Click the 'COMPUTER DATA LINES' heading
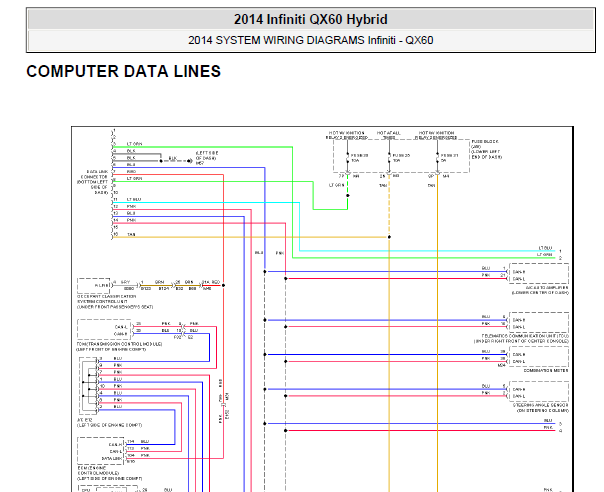The image size is (604, 492). coord(123,71)
